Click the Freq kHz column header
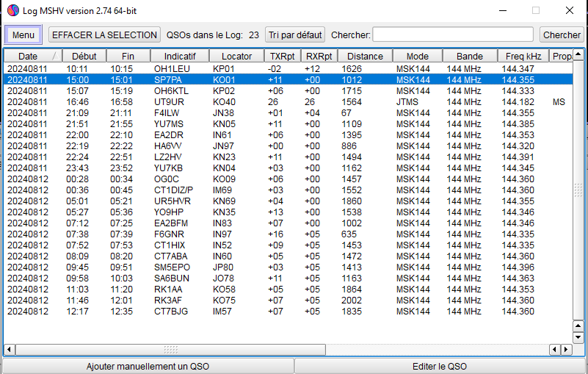 pos(523,56)
